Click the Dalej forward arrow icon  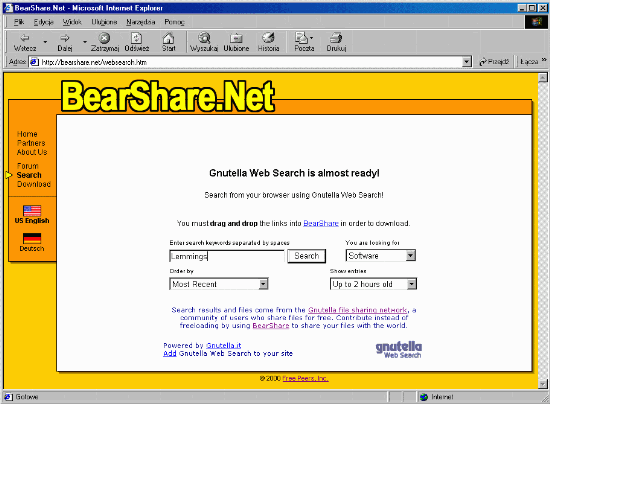64,38
